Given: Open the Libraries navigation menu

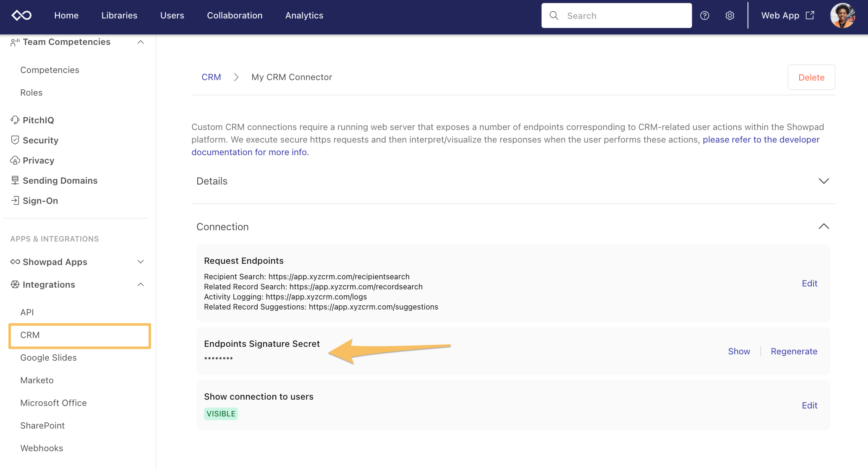Looking at the screenshot, I should (x=119, y=16).
